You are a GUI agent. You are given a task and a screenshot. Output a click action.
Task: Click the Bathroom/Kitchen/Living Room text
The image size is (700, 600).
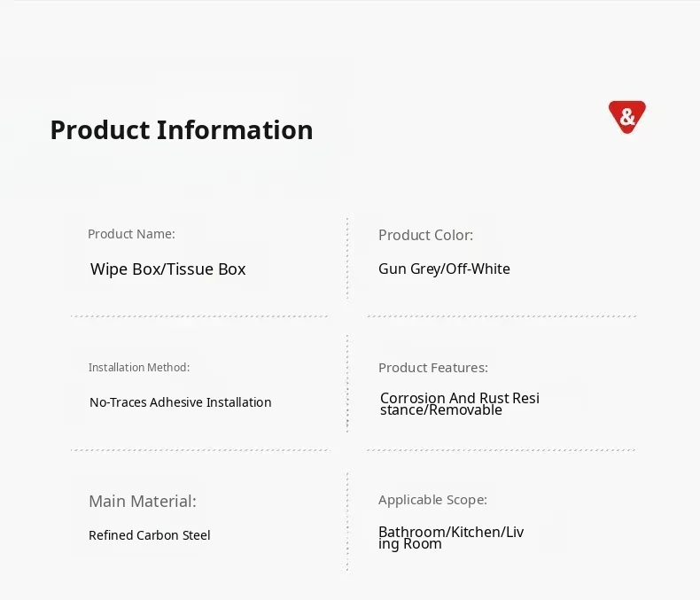[450, 538]
